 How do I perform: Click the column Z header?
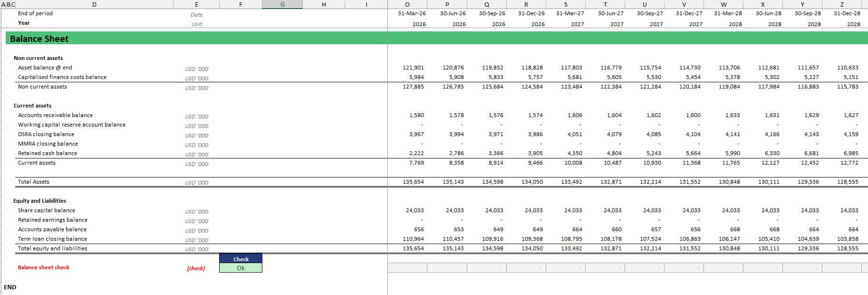(842, 4)
